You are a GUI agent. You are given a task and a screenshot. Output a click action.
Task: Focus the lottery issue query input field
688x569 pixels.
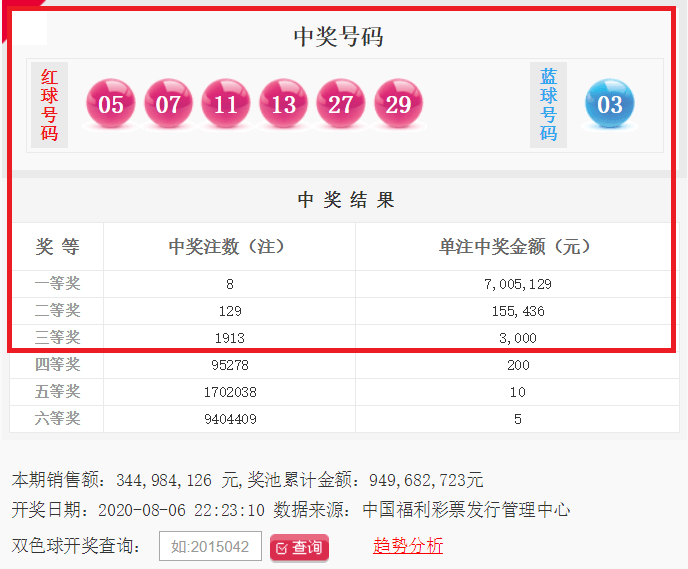pos(210,546)
